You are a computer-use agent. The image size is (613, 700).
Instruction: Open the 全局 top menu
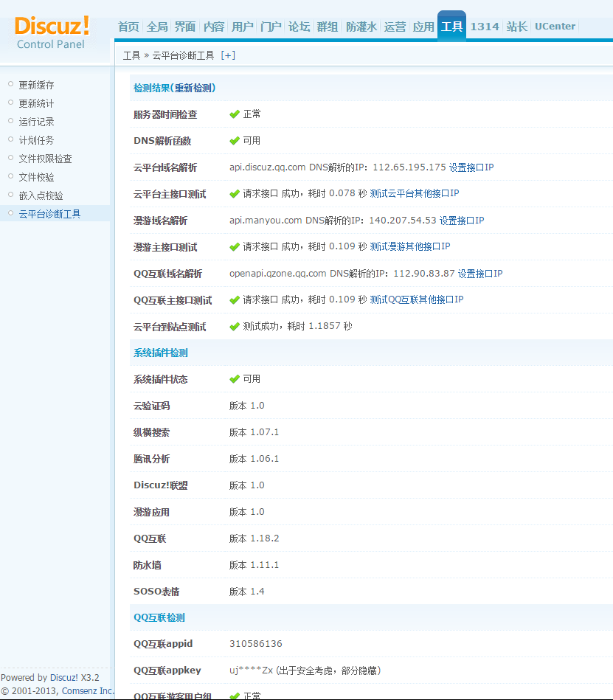coord(157,27)
